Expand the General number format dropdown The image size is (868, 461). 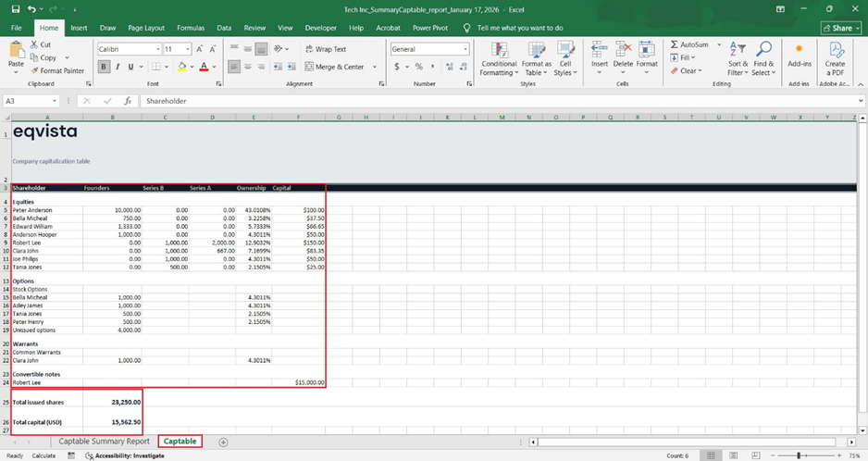(465, 49)
